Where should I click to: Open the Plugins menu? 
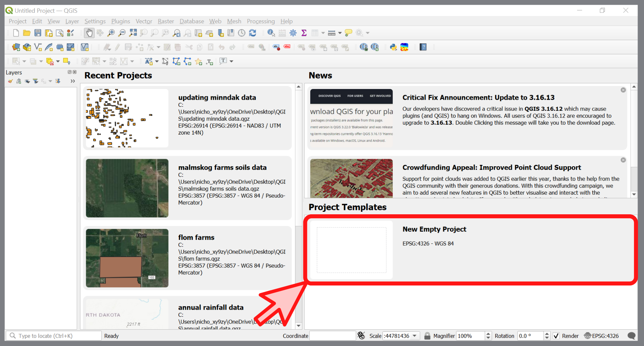click(x=121, y=21)
